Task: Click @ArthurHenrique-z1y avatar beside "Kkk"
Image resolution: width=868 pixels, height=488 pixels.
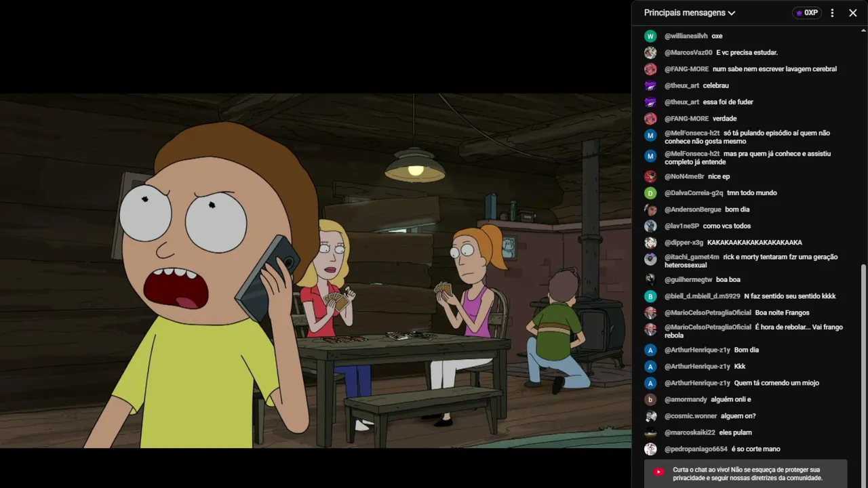Action: (650, 367)
